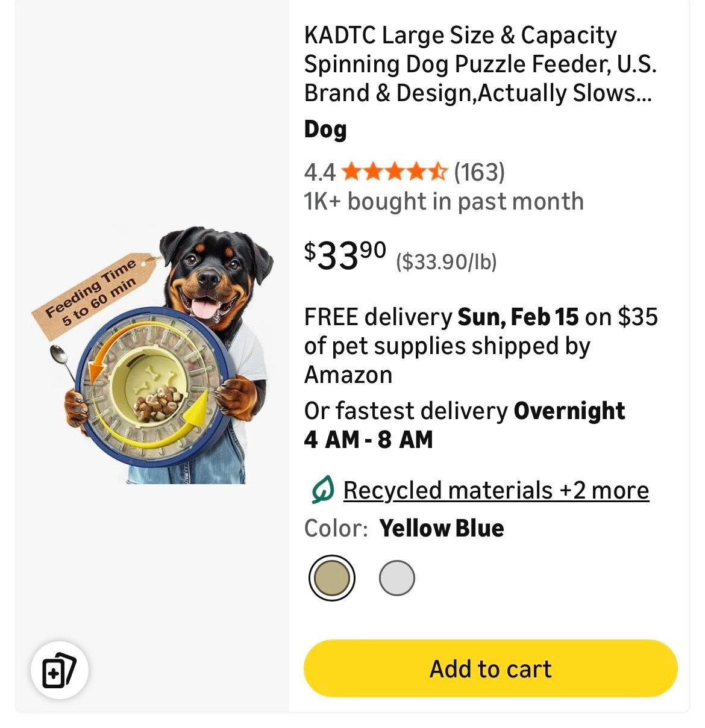Select the gray color swatch option
Viewport: 705px width, 728px height.
coord(396,578)
